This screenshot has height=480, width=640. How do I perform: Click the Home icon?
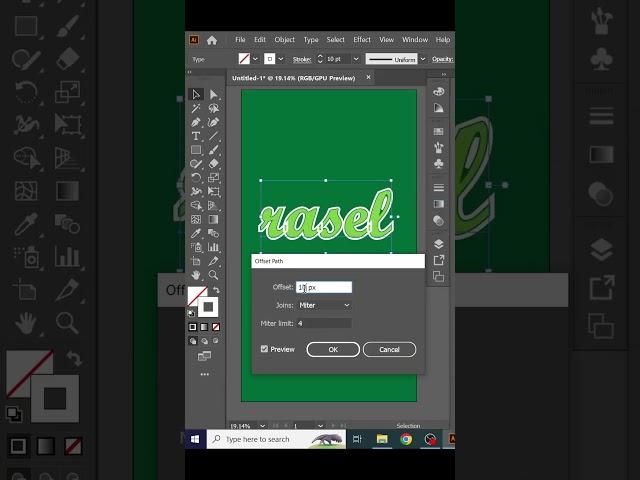212,40
